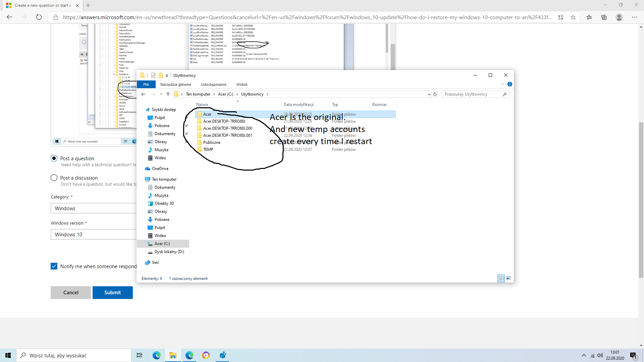The width and height of the screenshot is (644, 362).
Task: Click the Cancel button
Action: tap(71, 292)
